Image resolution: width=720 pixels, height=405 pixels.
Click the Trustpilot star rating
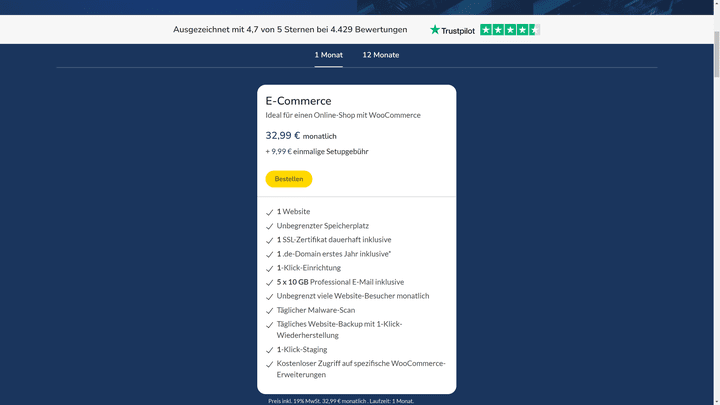pos(510,30)
